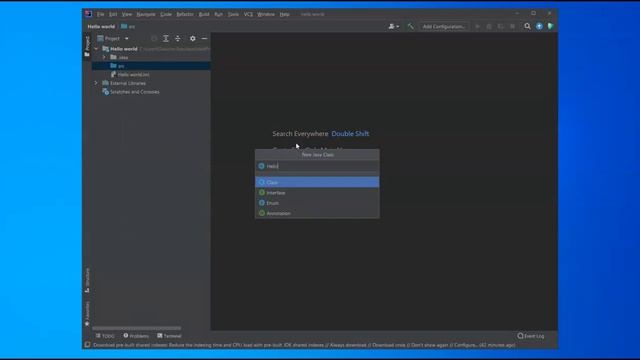Viewport: 640px width, 360px height.
Task: Open the Structure side tab
Action: [x=87, y=280]
